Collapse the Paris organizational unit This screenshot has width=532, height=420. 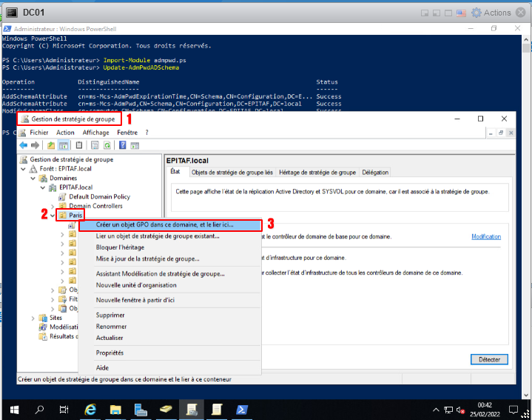click(x=53, y=216)
